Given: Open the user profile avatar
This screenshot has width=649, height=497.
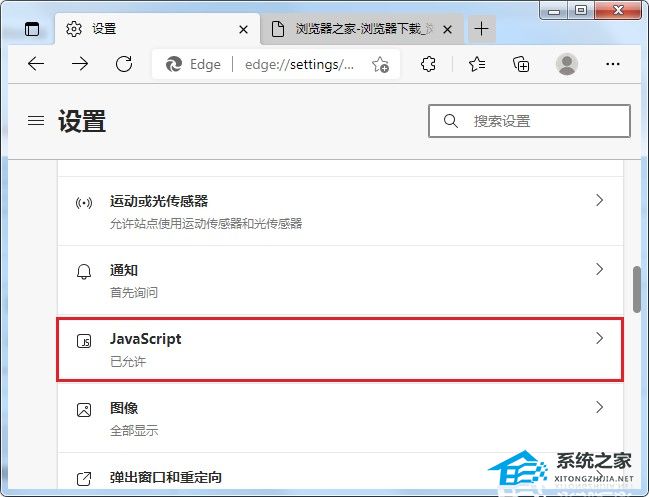Looking at the screenshot, I should tap(567, 64).
